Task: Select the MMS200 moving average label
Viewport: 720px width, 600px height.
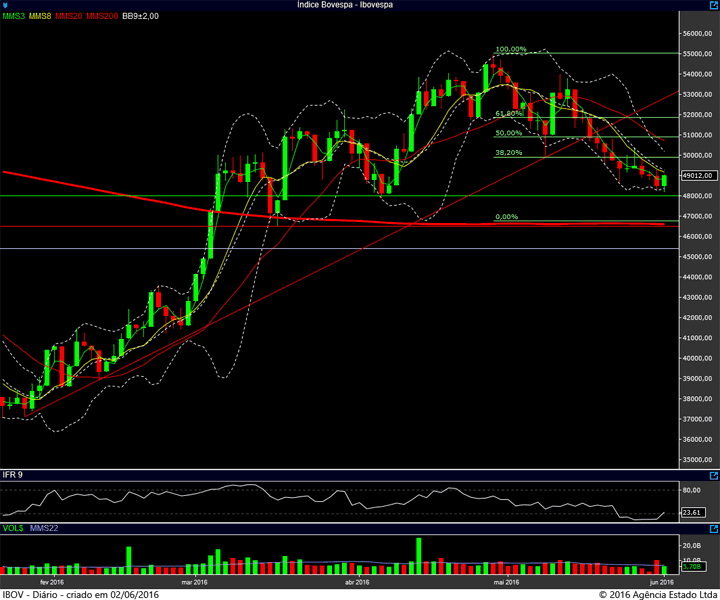Action: [x=102, y=16]
